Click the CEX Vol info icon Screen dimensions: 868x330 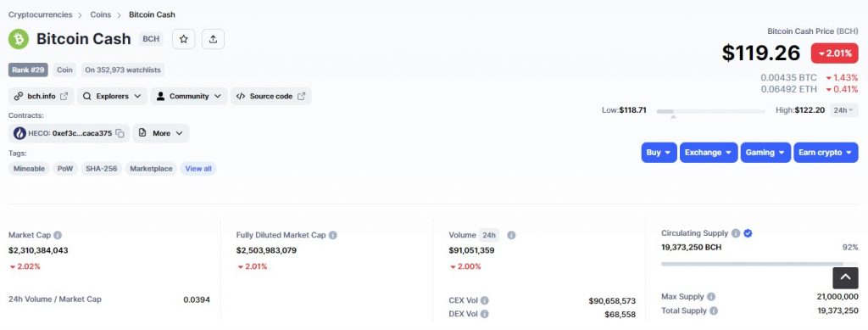[484, 300]
